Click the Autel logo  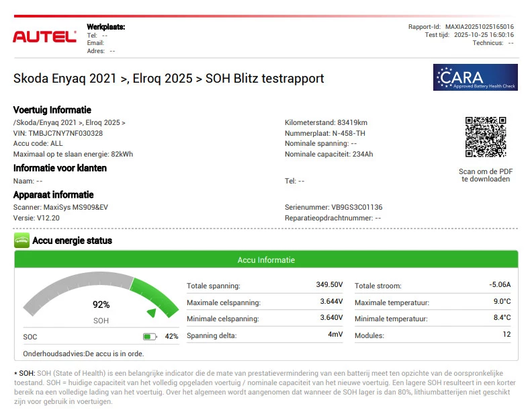click(44, 37)
